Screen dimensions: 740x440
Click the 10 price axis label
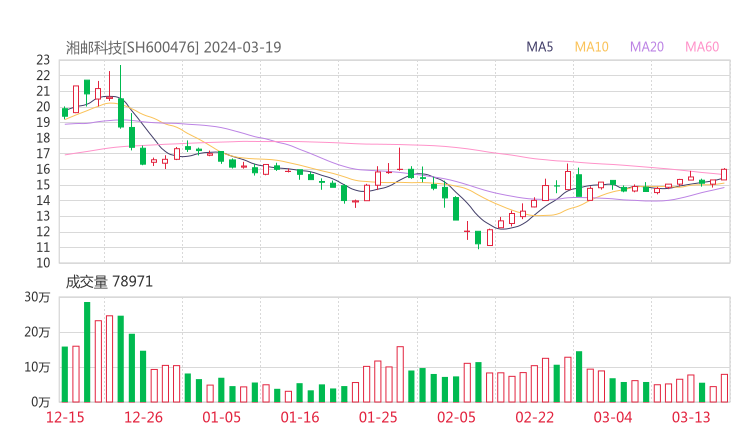click(x=43, y=263)
